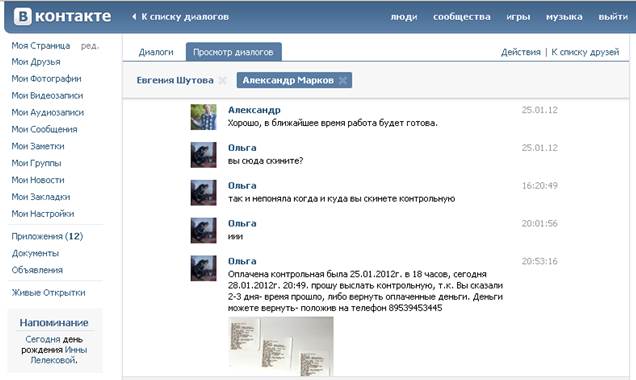The height and width of the screenshot is (380, 636).
Task: Click 'Ольга' name above 'иии' message
Action: (x=242, y=223)
